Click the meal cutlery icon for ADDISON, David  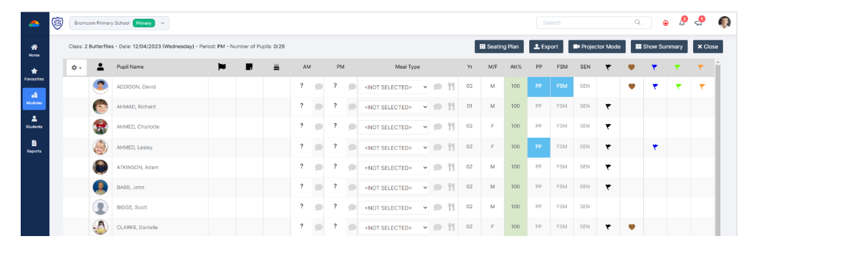coord(451,87)
